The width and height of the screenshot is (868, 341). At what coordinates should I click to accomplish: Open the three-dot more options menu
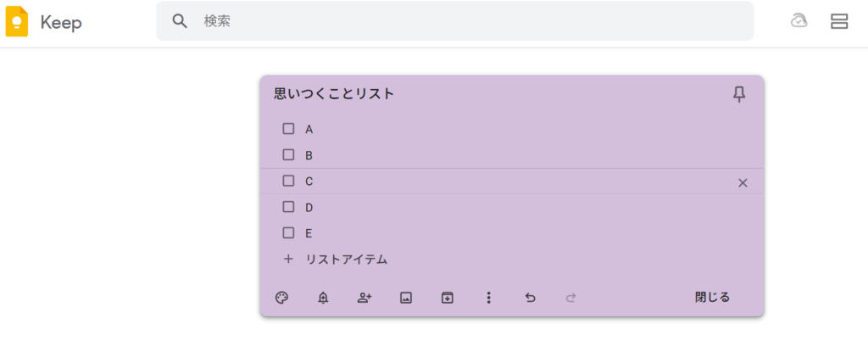pos(488,298)
